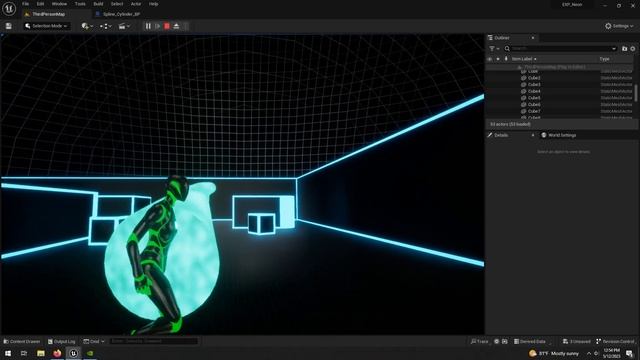Open the weather widget in taskbar
640x360 pixels.
554,353
